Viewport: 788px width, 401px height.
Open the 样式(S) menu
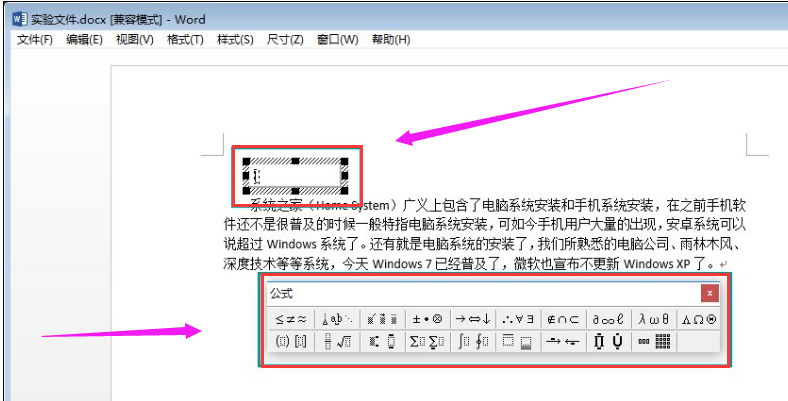click(235, 40)
